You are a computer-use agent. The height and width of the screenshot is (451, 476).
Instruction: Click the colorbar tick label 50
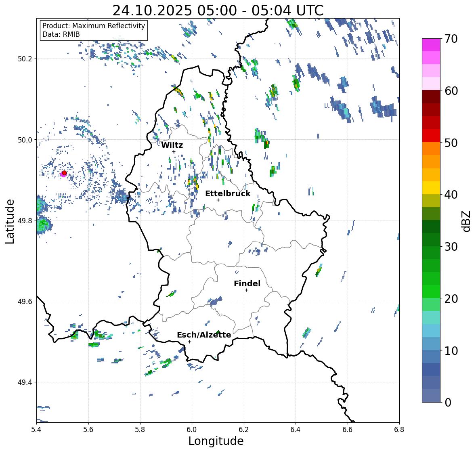pyautogui.click(x=451, y=143)
